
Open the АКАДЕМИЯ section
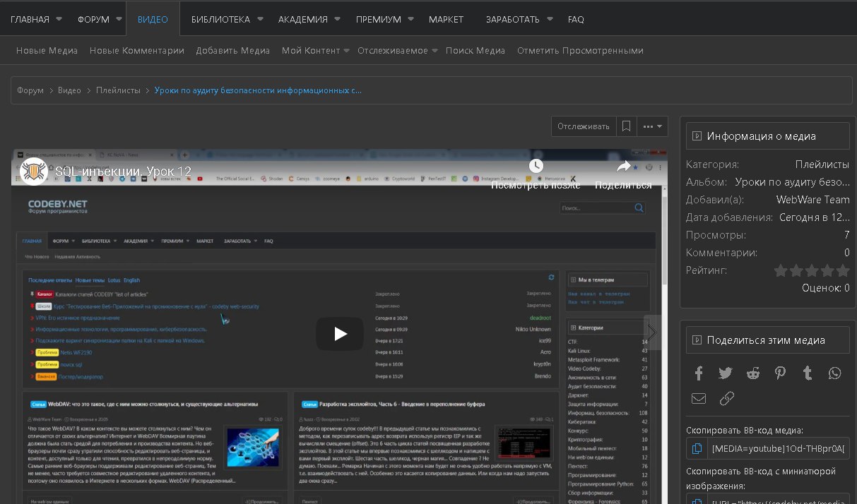(x=303, y=19)
